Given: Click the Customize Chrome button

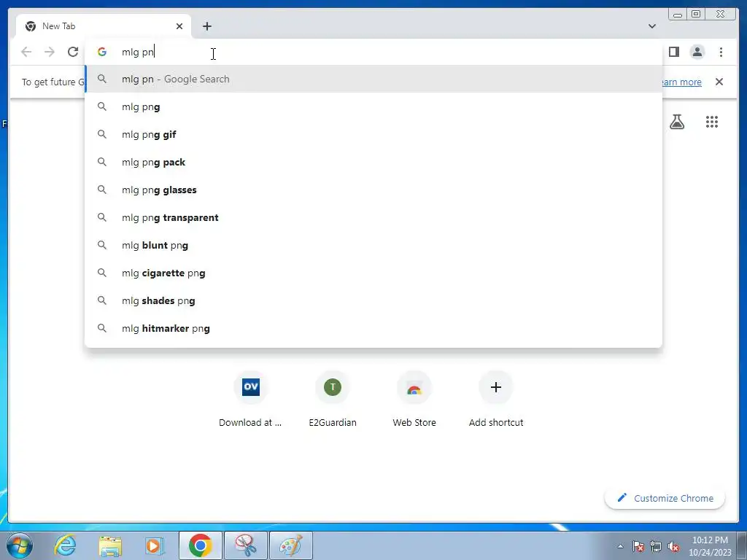Looking at the screenshot, I should (665, 498).
